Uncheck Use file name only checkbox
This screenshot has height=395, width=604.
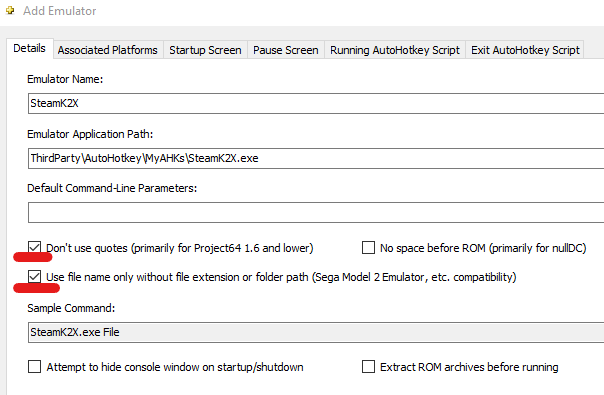coord(35,277)
